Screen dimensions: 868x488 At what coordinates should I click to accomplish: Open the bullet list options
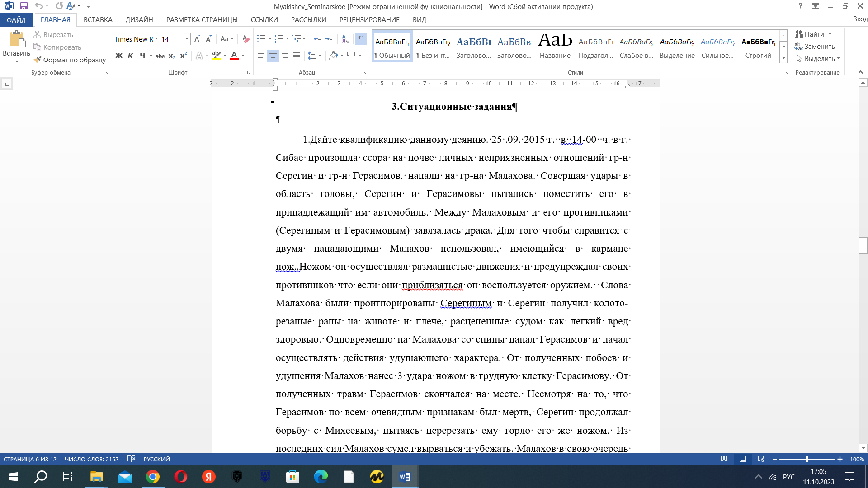click(x=270, y=39)
